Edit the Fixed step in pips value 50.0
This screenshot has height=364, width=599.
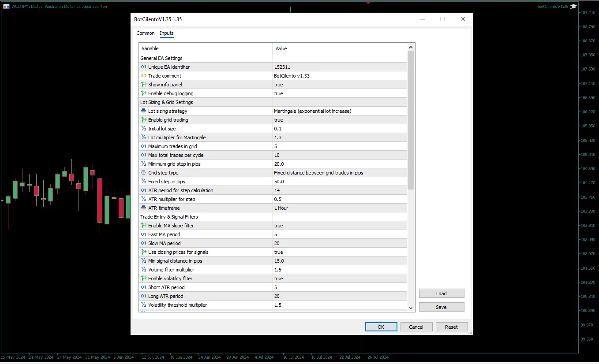[x=340, y=182]
